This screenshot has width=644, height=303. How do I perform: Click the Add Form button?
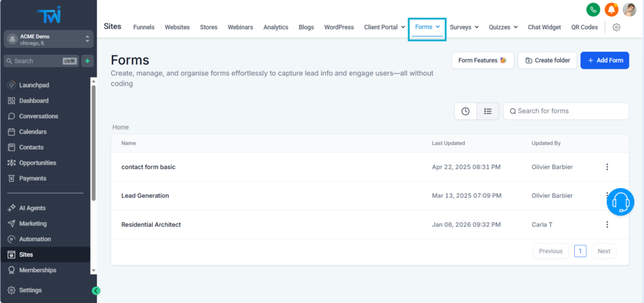pos(604,60)
